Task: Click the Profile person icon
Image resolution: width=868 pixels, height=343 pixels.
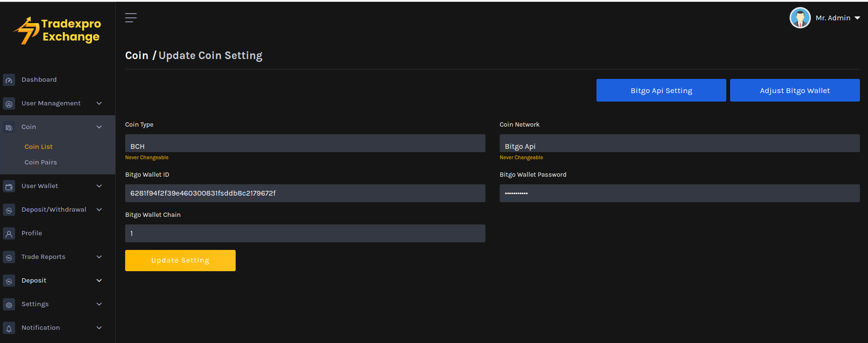Action: (9, 234)
